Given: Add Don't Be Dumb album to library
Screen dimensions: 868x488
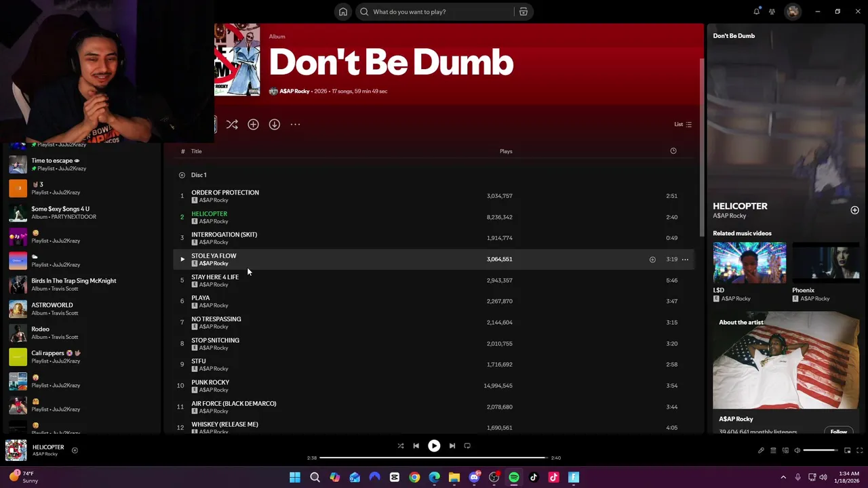Looking at the screenshot, I should (253, 125).
